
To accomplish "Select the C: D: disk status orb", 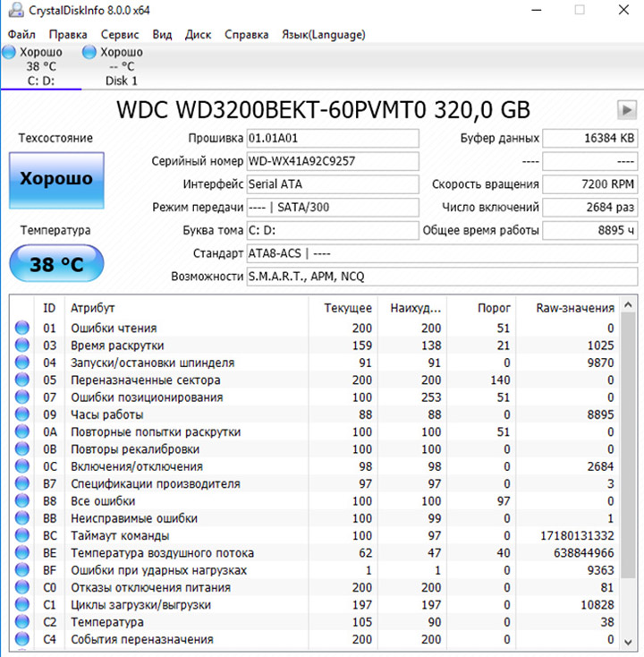I will coord(9,52).
